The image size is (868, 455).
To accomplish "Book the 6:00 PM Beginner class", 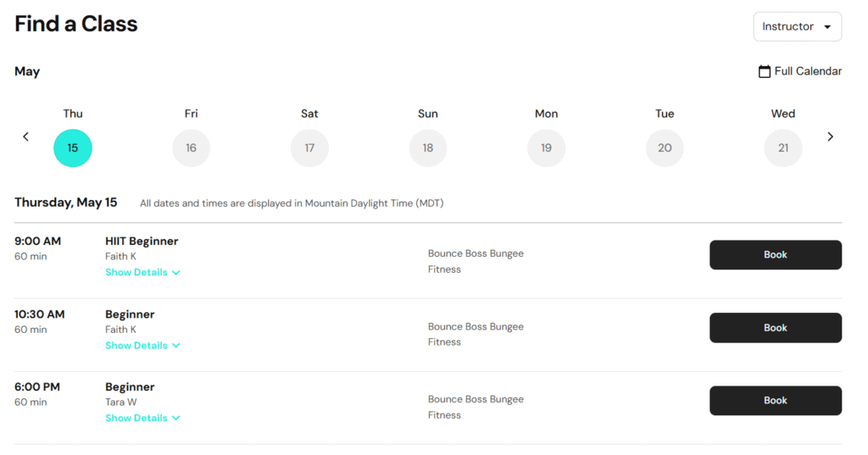I will click(x=776, y=400).
